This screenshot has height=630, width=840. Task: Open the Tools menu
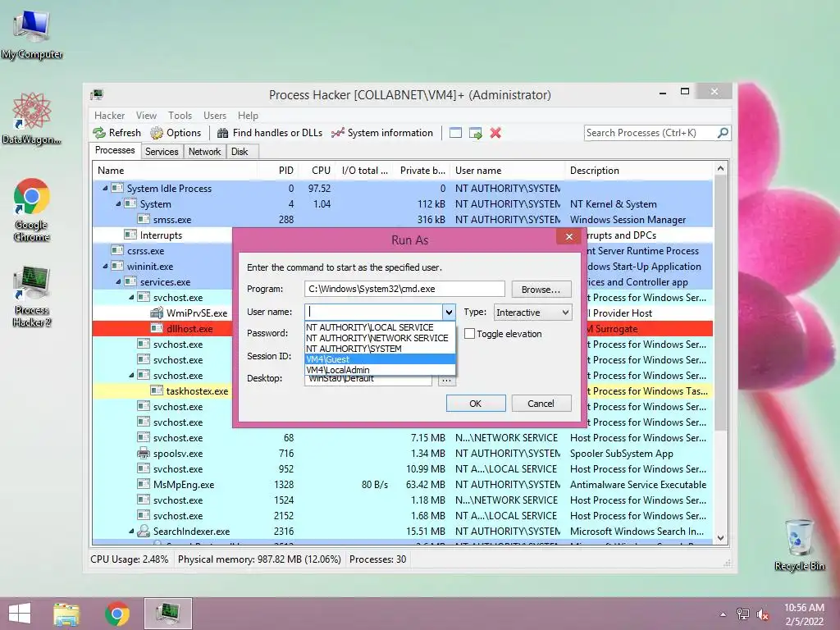click(180, 115)
